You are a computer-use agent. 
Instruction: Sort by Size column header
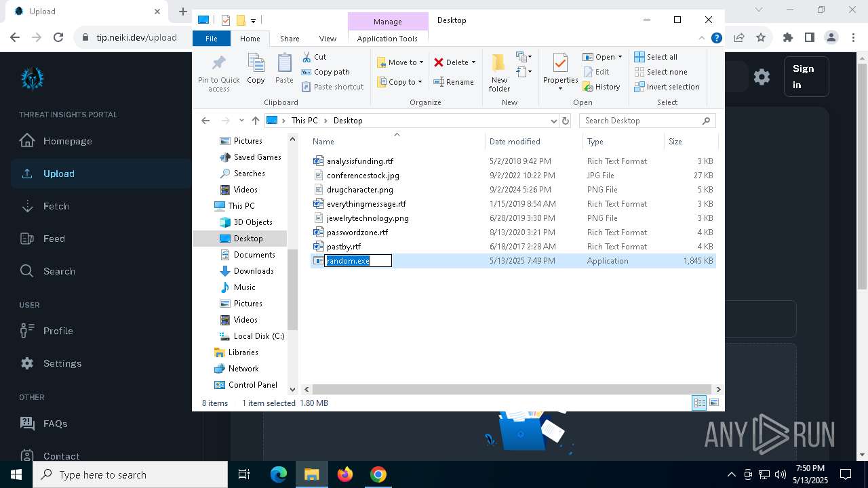pyautogui.click(x=690, y=142)
